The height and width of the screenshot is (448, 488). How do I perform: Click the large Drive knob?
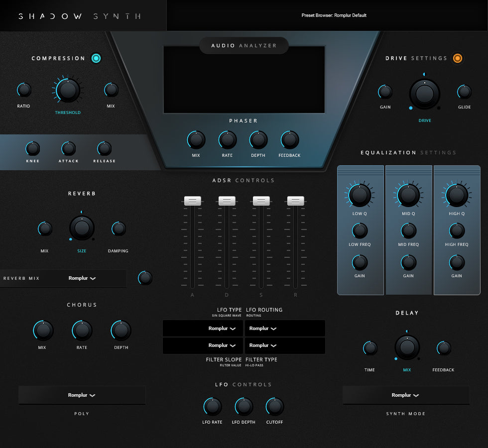(x=424, y=94)
